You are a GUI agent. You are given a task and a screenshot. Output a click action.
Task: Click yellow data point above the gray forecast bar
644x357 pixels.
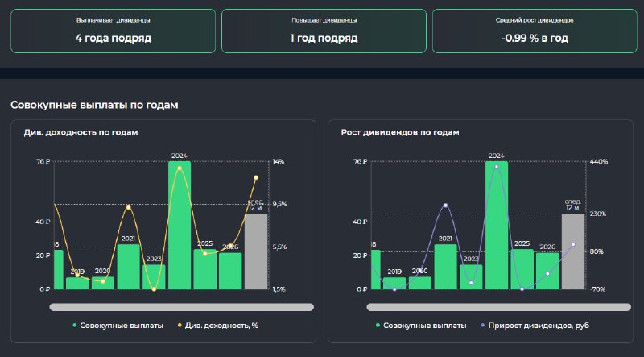pyautogui.click(x=256, y=177)
